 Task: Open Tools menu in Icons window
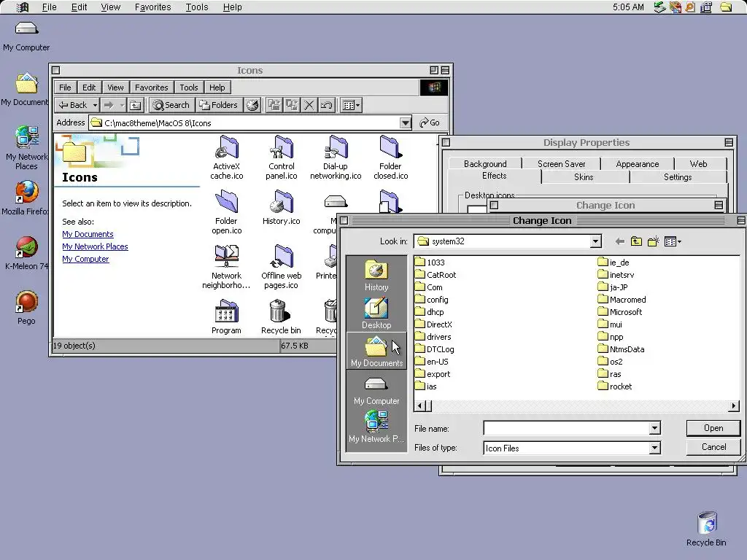189,87
